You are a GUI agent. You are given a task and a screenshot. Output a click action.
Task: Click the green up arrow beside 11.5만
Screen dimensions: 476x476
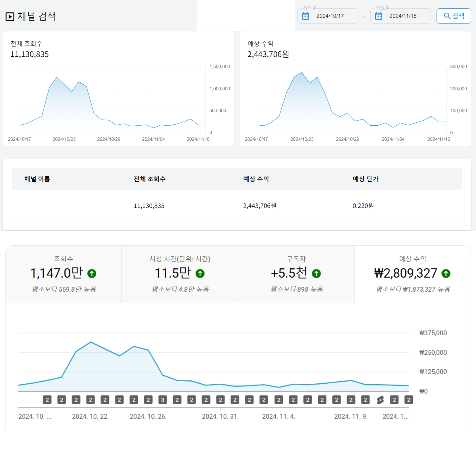[200, 273]
